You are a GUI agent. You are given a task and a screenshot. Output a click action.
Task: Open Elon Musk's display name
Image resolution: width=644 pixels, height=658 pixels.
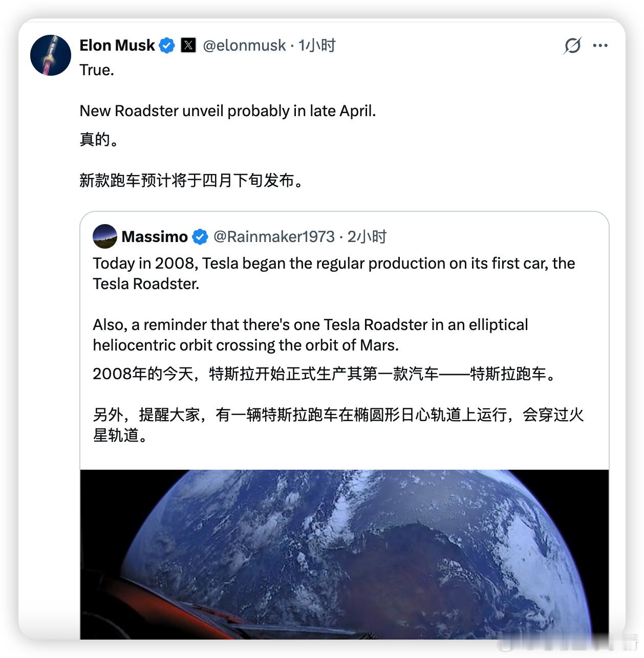(117, 45)
